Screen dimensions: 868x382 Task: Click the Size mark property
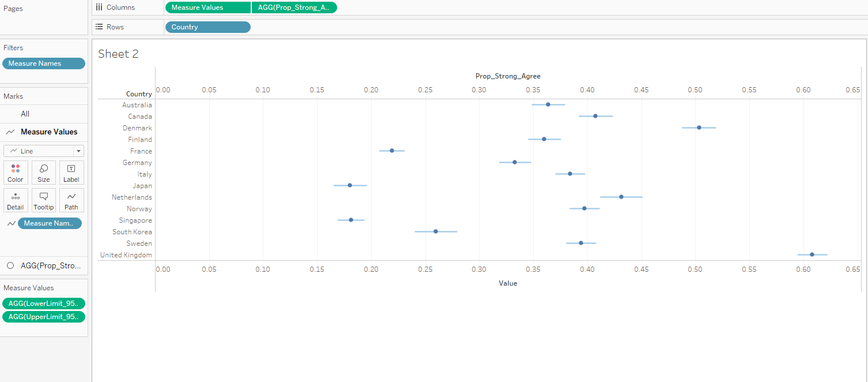coord(44,173)
